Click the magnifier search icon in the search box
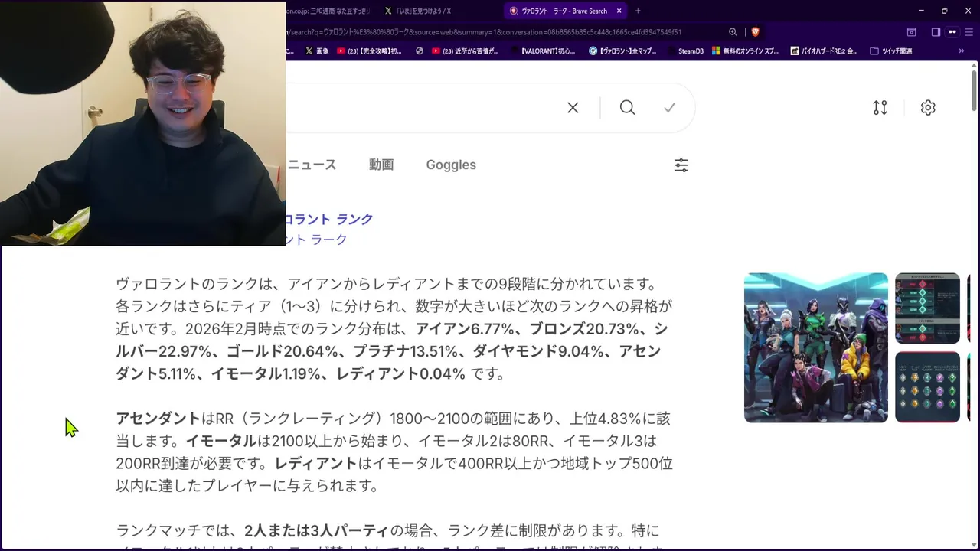Image resolution: width=980 pixels, height=551 pixels. (627, 108)
